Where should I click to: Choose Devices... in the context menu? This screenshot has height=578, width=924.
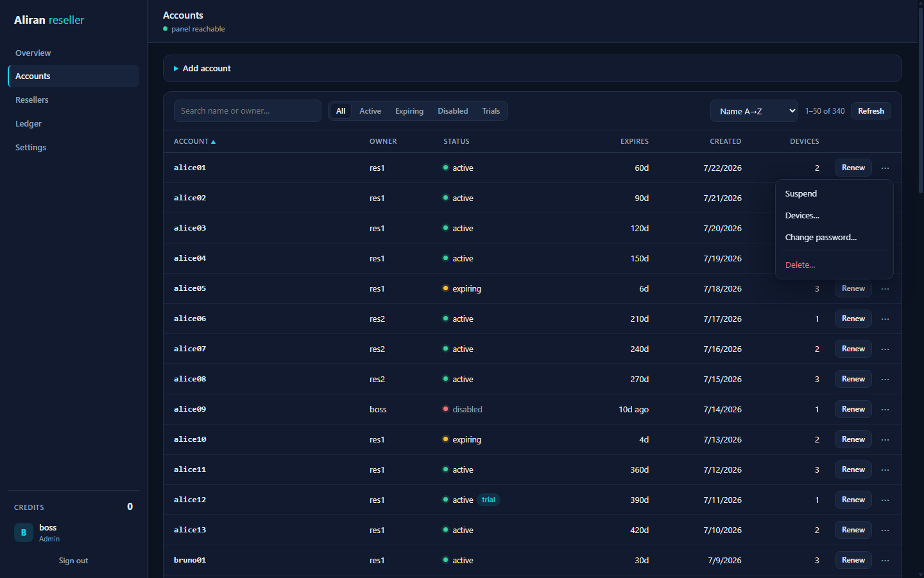coord(834,215)
